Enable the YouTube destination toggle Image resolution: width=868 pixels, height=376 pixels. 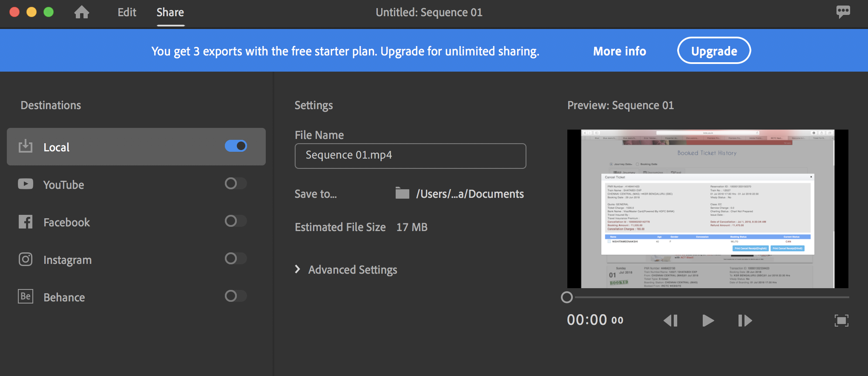[236, 184]
